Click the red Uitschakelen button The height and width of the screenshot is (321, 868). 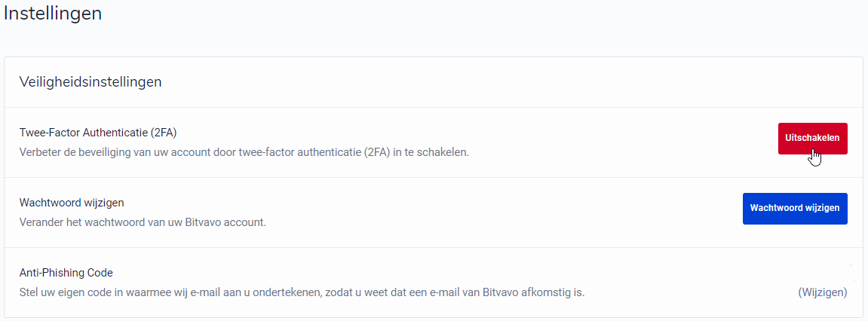tap(812, 139)
